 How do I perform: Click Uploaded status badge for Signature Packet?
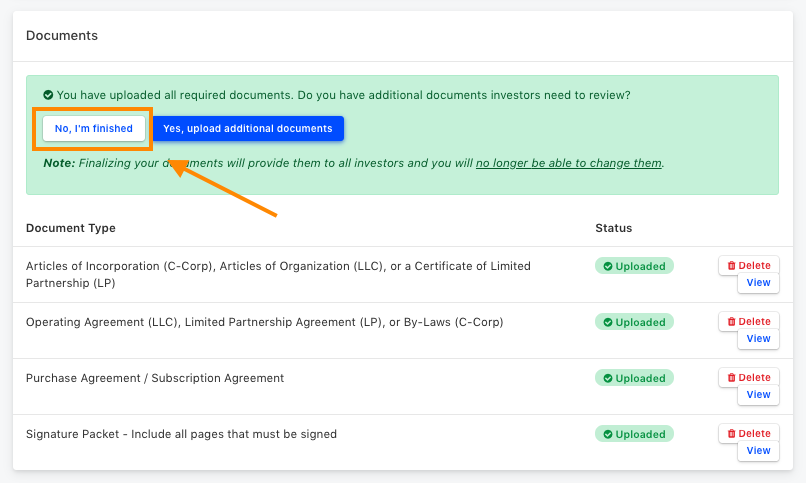click(x=634, y=434)
